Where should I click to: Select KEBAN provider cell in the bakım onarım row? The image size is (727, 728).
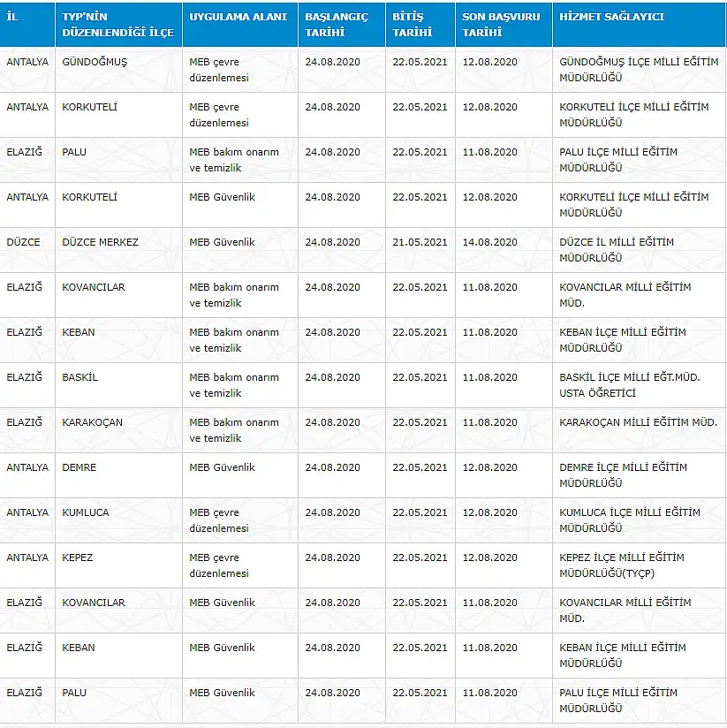pos(639,340)
